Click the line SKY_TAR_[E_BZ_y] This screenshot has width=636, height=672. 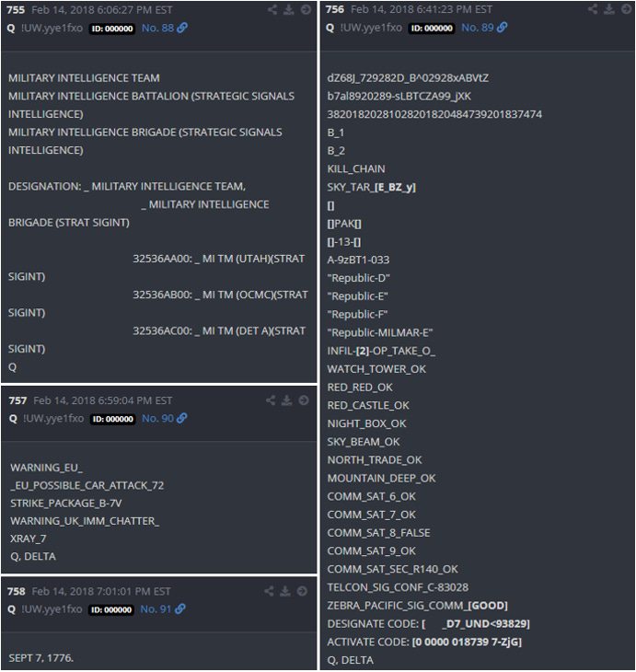point(371,187)
